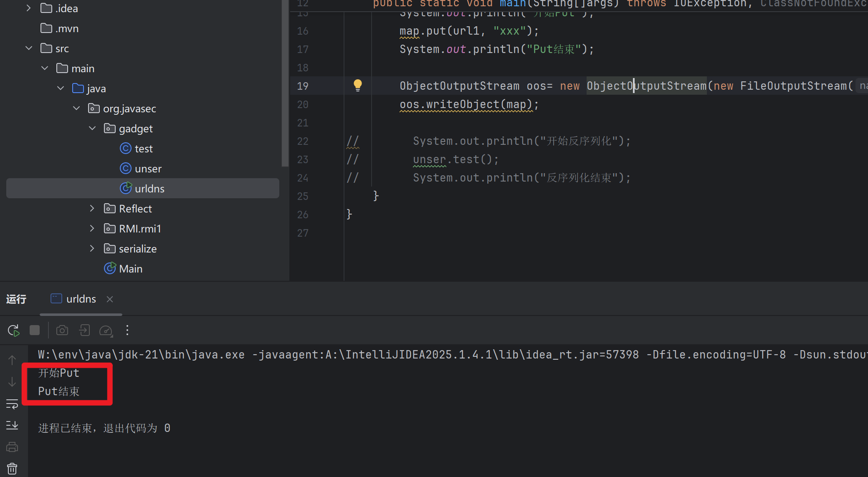Select the urldns run tab
The width and height of the screenshot is (868, 477).
[81, 299]
